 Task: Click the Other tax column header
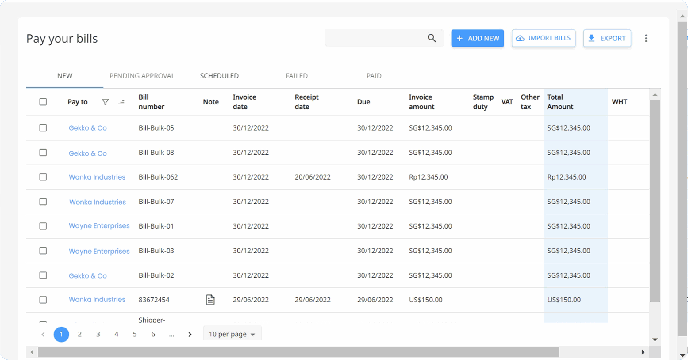pos(530,102)
